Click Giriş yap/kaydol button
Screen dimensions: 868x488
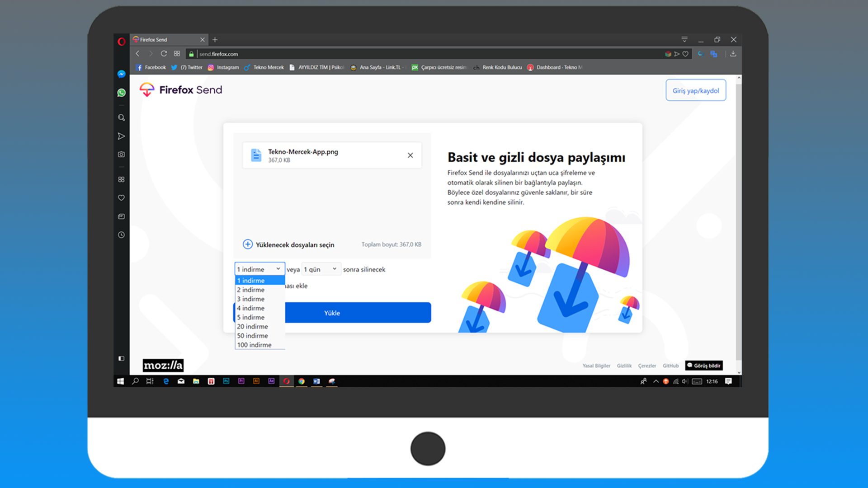coord(696,90)
